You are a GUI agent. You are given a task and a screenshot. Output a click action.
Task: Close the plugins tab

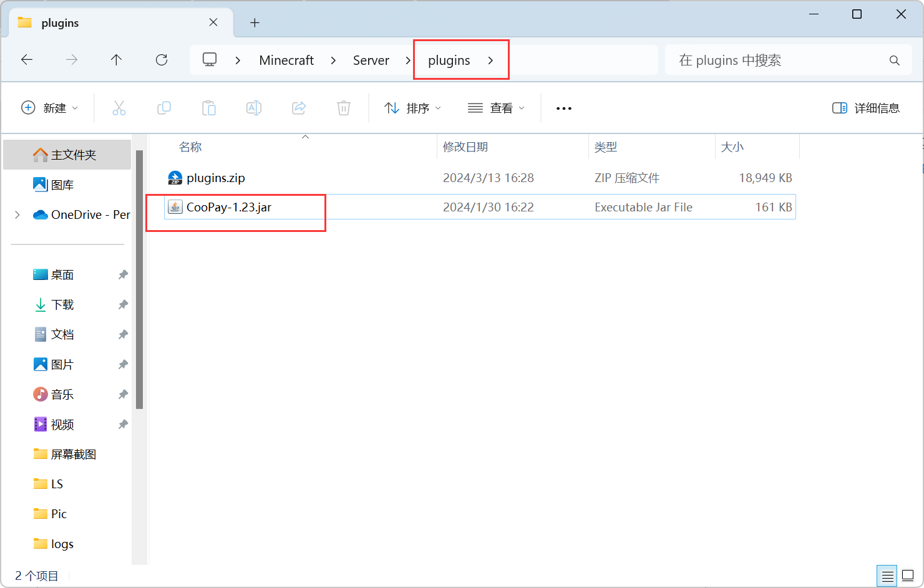[x=213, y=22]
